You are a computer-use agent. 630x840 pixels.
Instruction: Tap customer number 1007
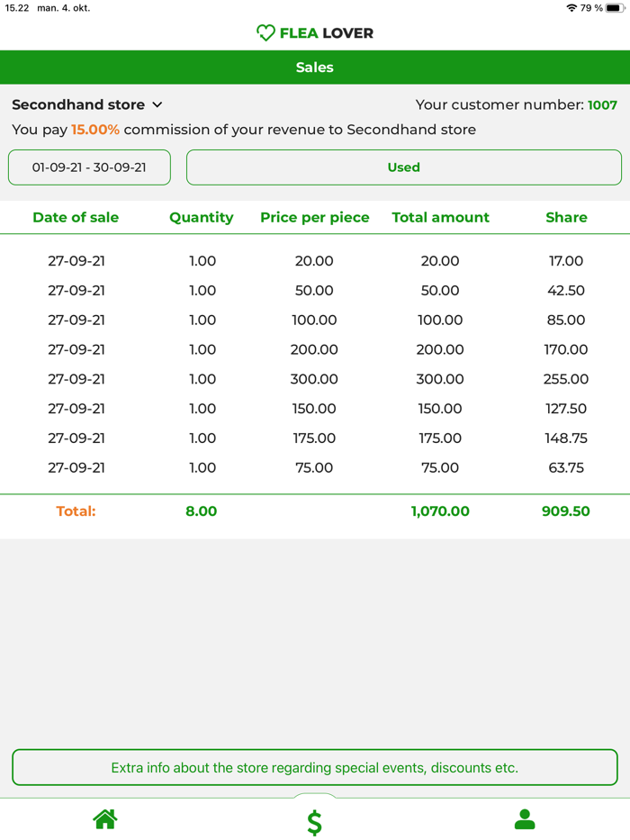click(x=602, y=105)
